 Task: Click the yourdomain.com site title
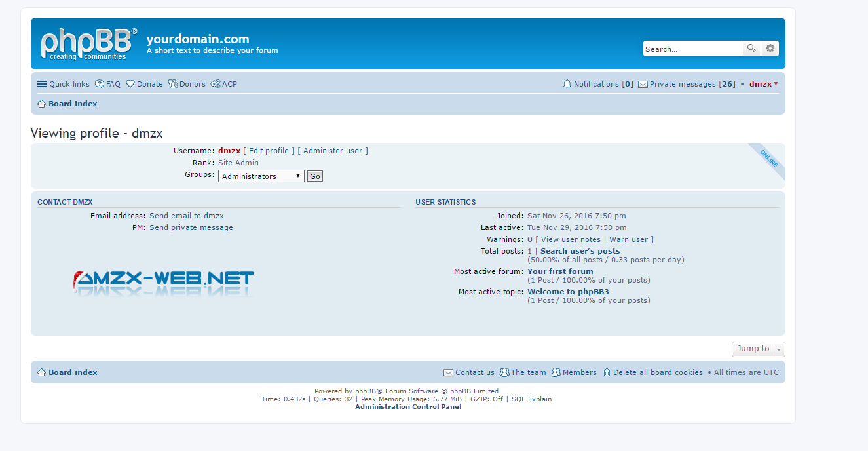[x=198, y=39]
